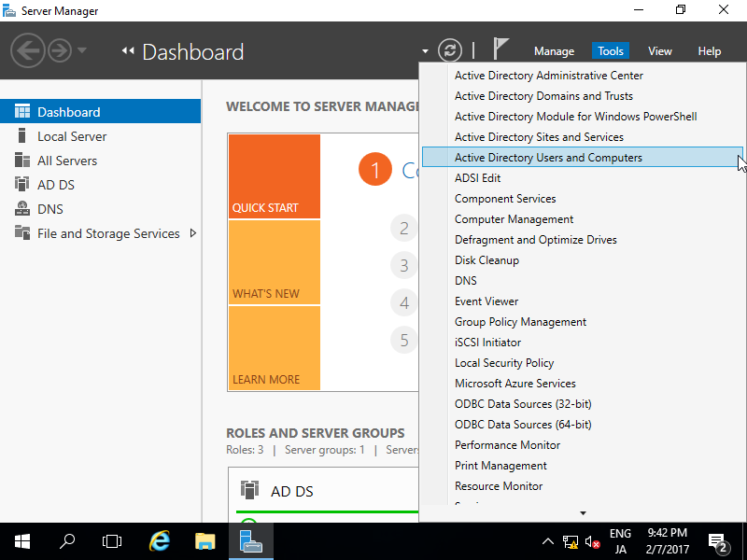Viewport: 747px width, 560px height.
Task: Click the WHAT'S NEW tile
Action: [x=275, y=262]
